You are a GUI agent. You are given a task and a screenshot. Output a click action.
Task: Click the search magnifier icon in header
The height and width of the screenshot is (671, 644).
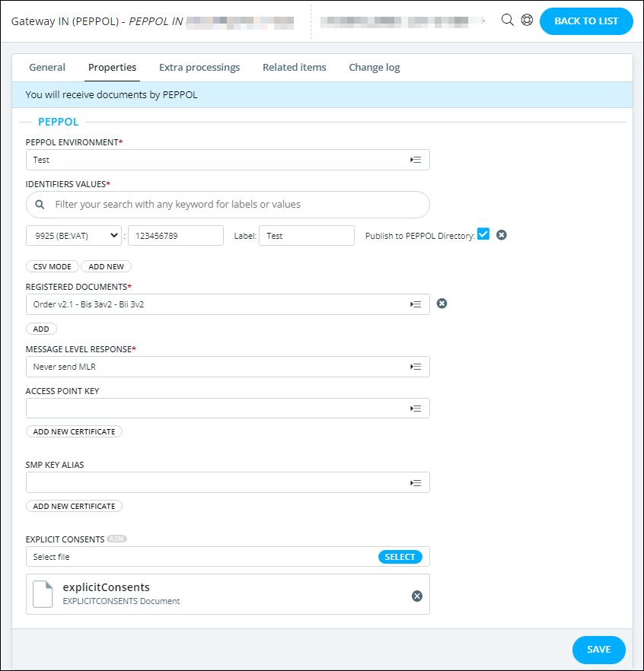coord(508,21)
